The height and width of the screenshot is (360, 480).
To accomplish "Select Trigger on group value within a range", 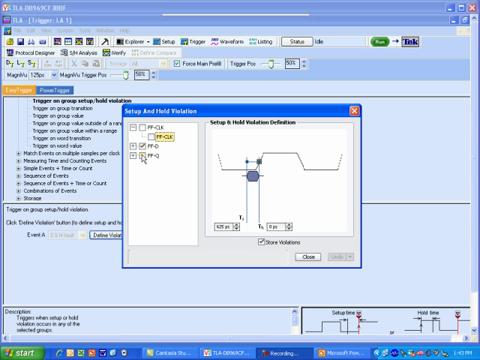I will [75, 131].
